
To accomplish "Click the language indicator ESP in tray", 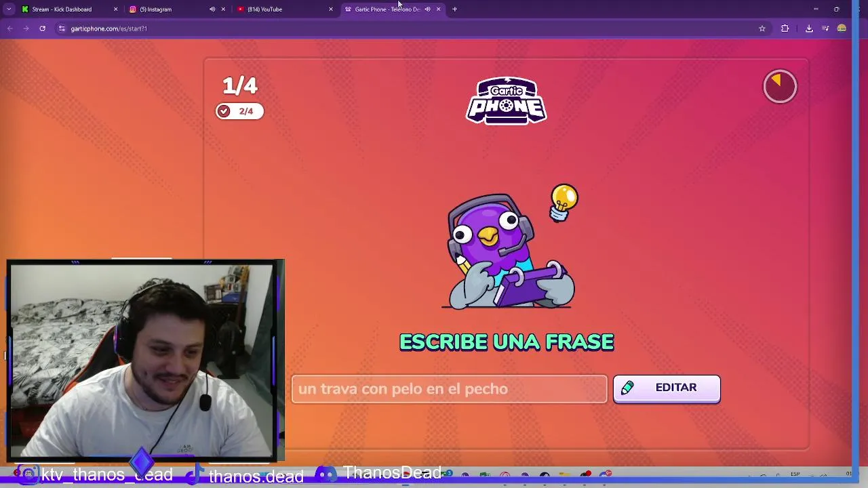I will click(x=795, y=474).
